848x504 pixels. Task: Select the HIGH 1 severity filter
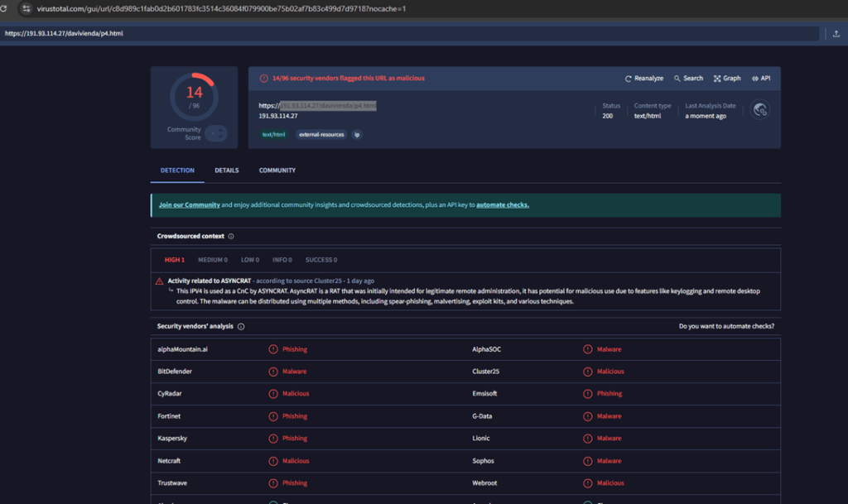174,260
